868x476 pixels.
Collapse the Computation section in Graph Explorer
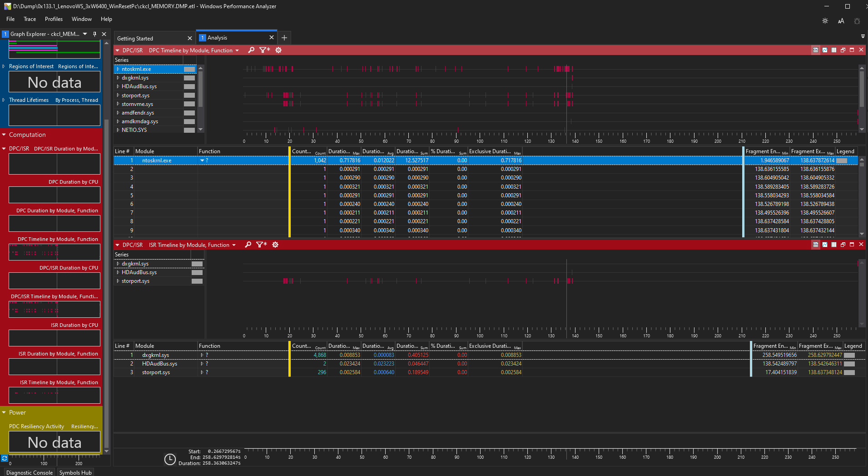pyautogui.click(x=4, y=135)
